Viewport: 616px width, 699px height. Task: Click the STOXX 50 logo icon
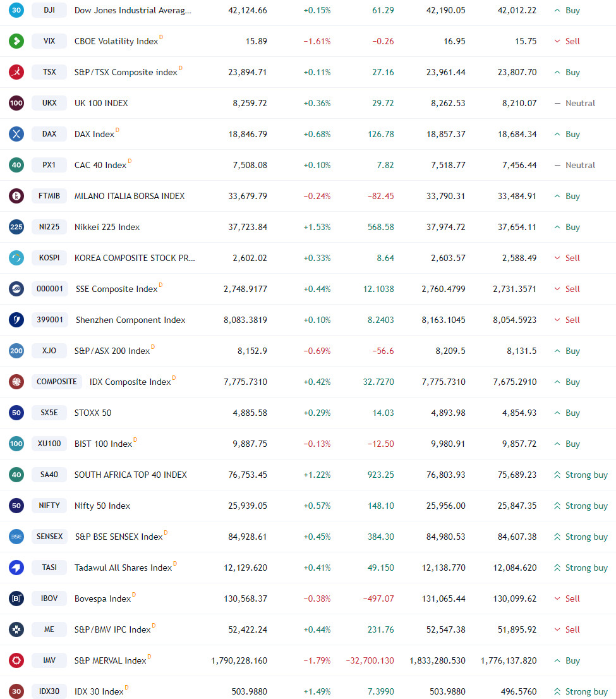pyautogui.click(x=16, y=413)
